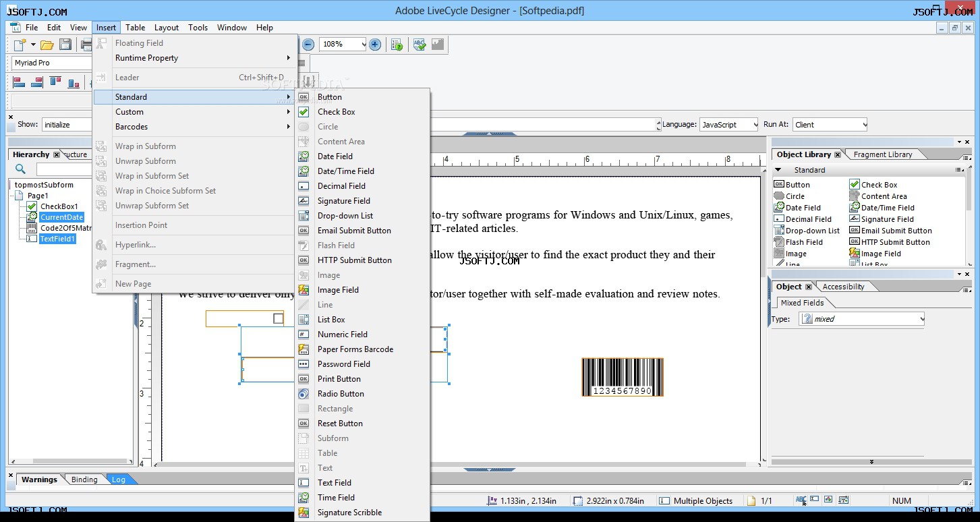980x522 pixels.
Task: Choose Image Field in Standard submenu
Action: pyautogui.click(x=362, y=290)
